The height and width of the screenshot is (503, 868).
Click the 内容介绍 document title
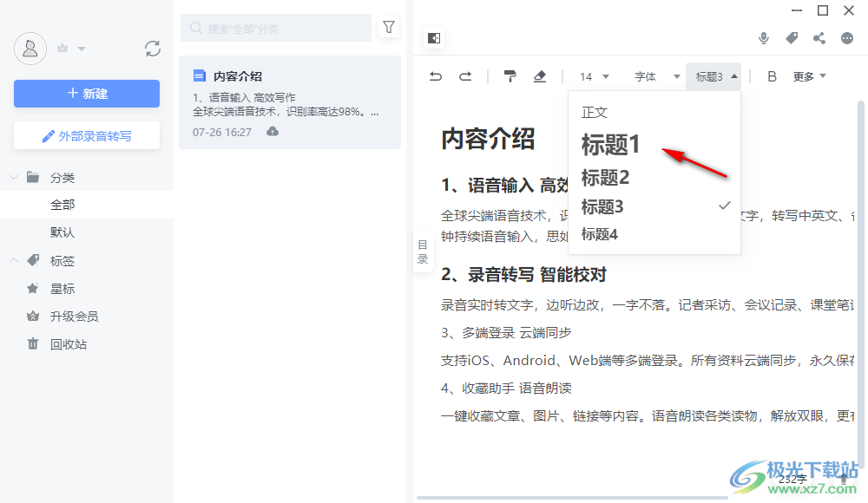click(488, 139)
